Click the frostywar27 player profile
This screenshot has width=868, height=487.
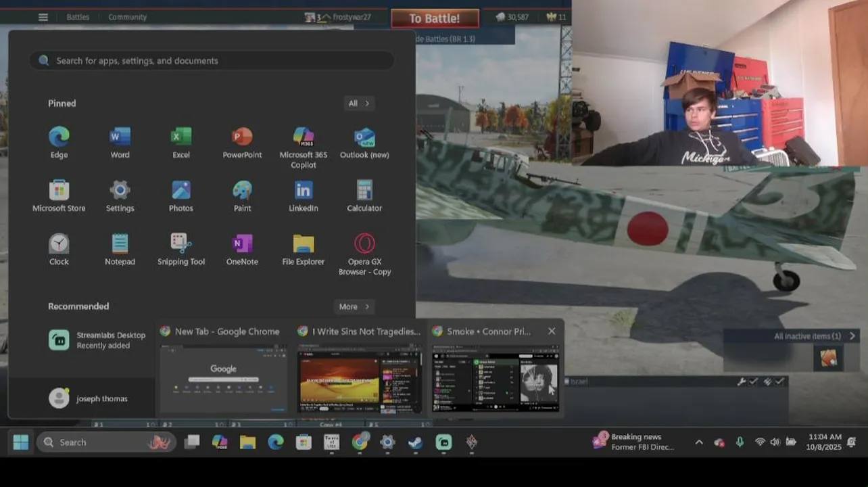tap(338, 17)
